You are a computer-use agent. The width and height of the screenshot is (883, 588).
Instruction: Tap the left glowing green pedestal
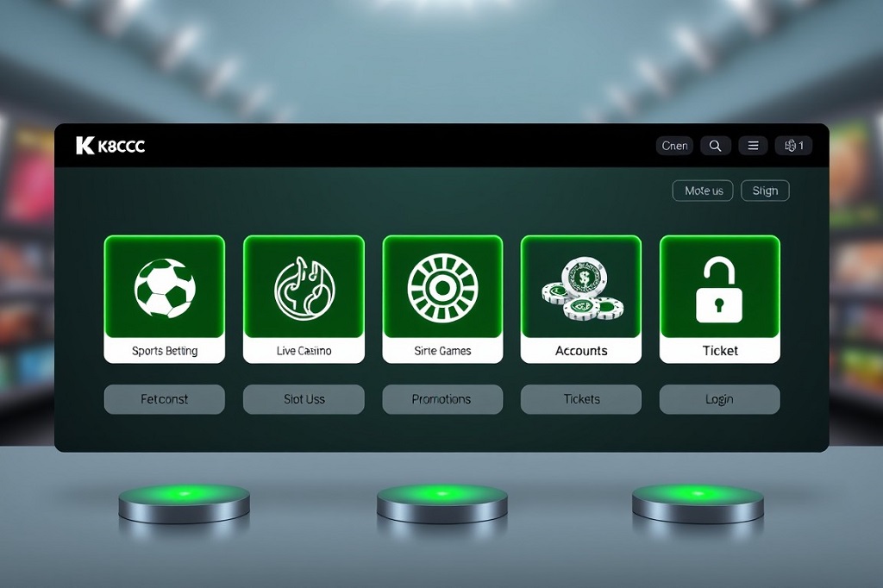coord(184,500)
